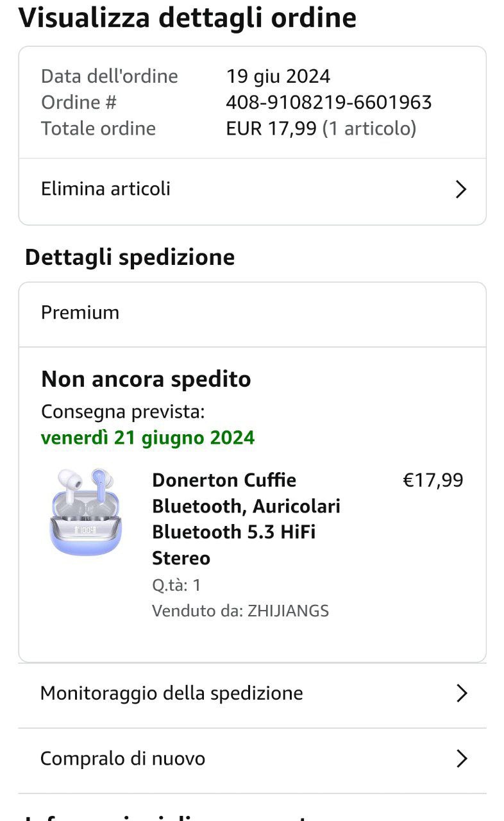Click the item price €17,99
This screenshot has width=504, height=821.
(x=432, y=480)
